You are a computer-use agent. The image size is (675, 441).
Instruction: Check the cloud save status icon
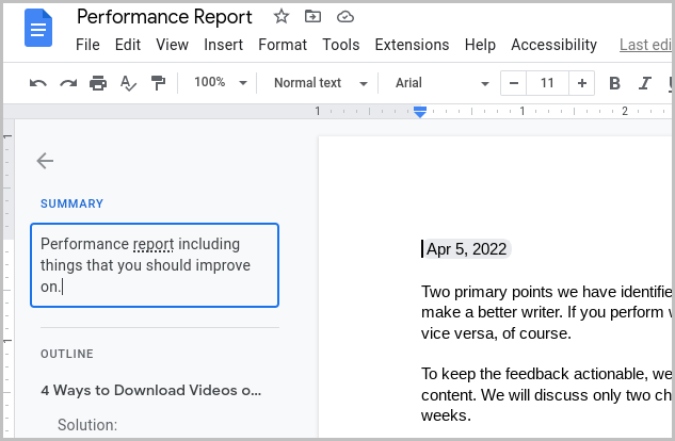point(345,17)
